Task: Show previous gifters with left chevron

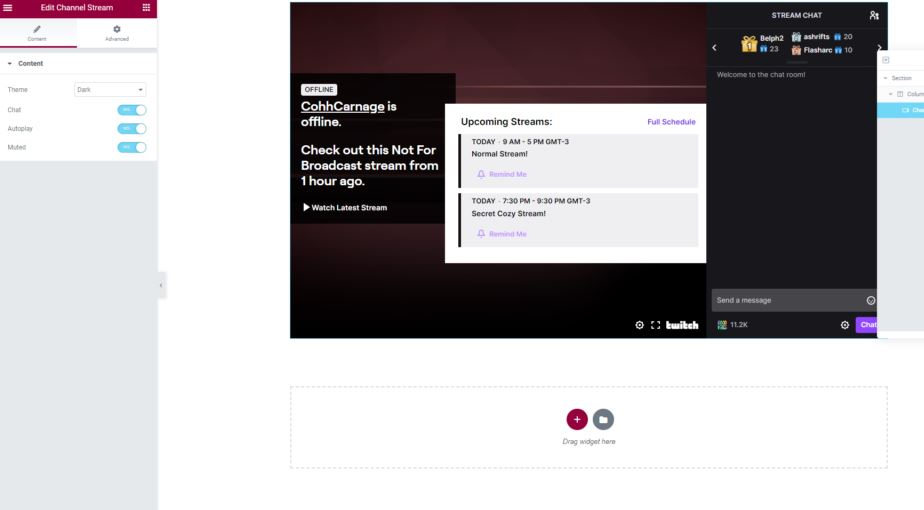Action: coord(714,48)
